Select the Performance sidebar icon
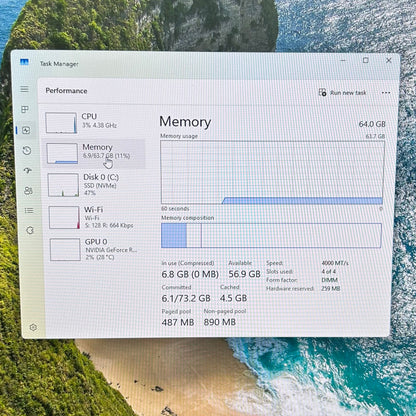The height and width of the screenshot is (416, 416). pyautogui.click(x=26, y=130)
